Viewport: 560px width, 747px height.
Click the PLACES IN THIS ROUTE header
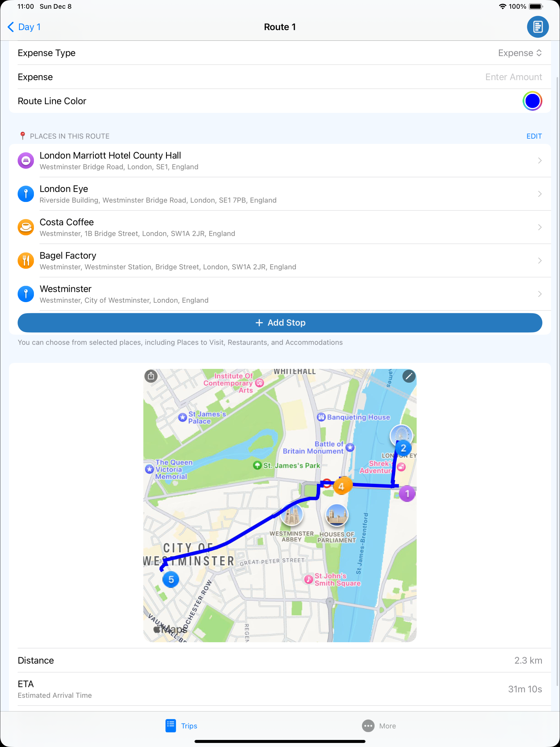[69, 136]
